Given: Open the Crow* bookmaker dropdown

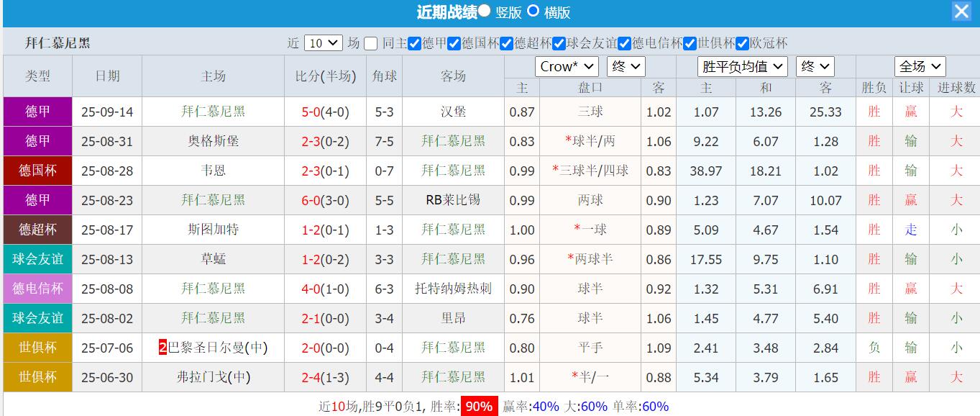Looking at the screenshot, I should 566,66.
